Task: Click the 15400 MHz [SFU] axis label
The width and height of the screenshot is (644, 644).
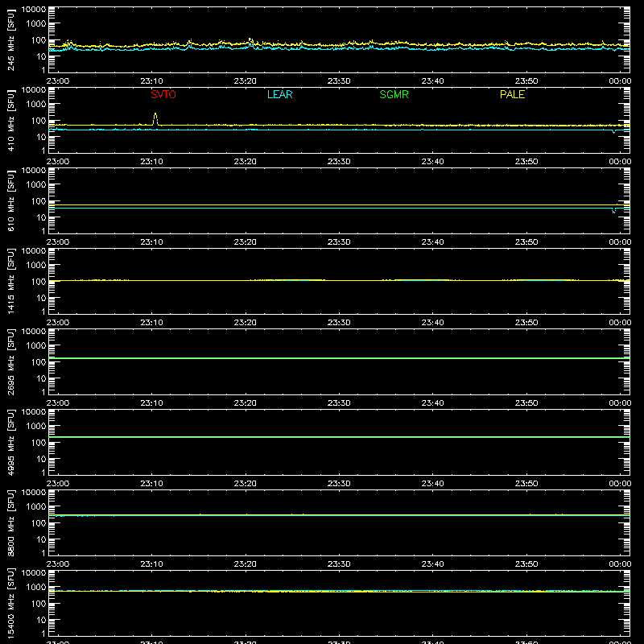Action: (x=10, y=603)
